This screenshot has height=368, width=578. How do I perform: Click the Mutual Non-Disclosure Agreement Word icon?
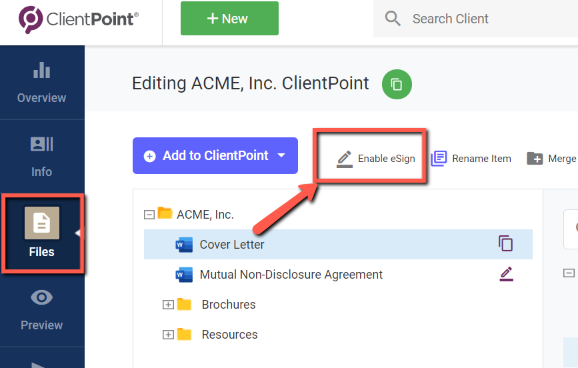[184, 275]
